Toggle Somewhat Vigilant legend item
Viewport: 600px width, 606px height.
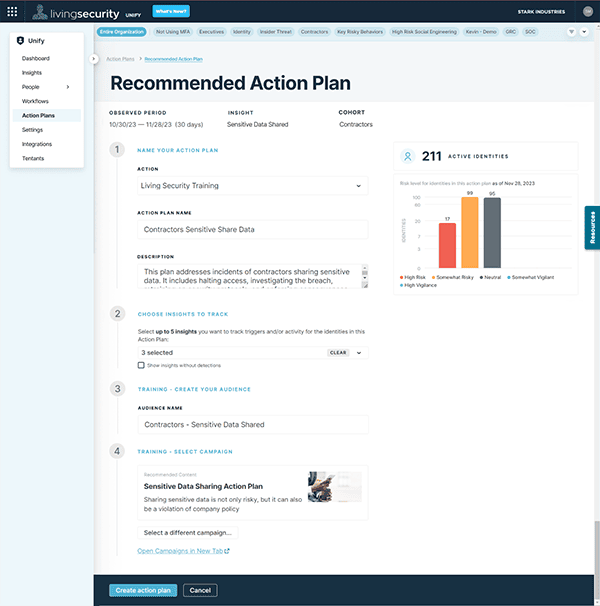[530, 277]
